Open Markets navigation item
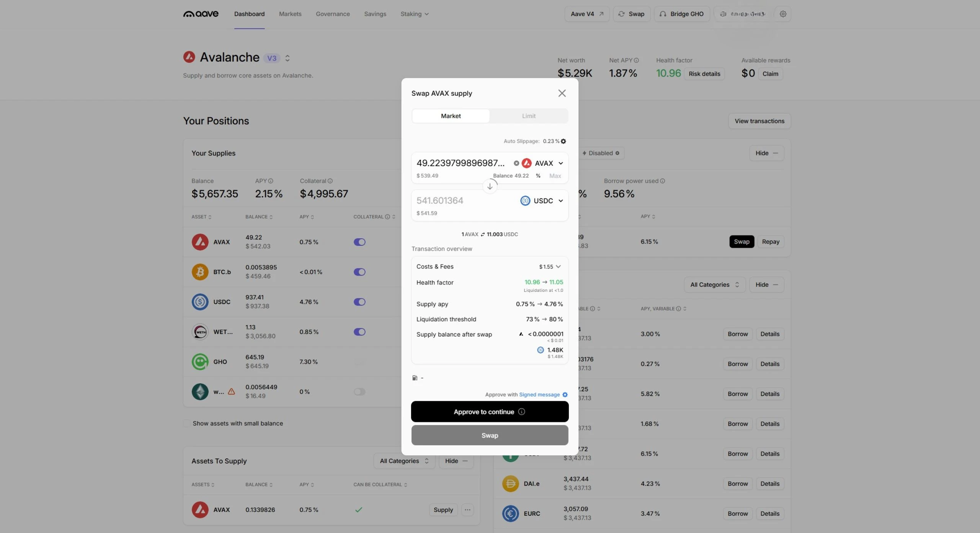The image size is (980, 533). pyautogui.click(x=290, y=14)
